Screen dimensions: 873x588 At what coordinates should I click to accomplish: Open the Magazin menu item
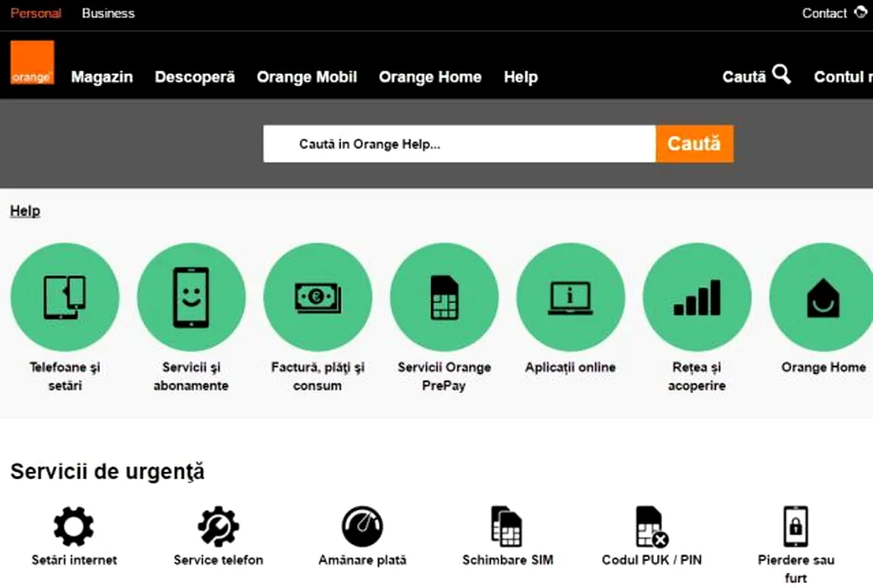click(x=102, y=76)
